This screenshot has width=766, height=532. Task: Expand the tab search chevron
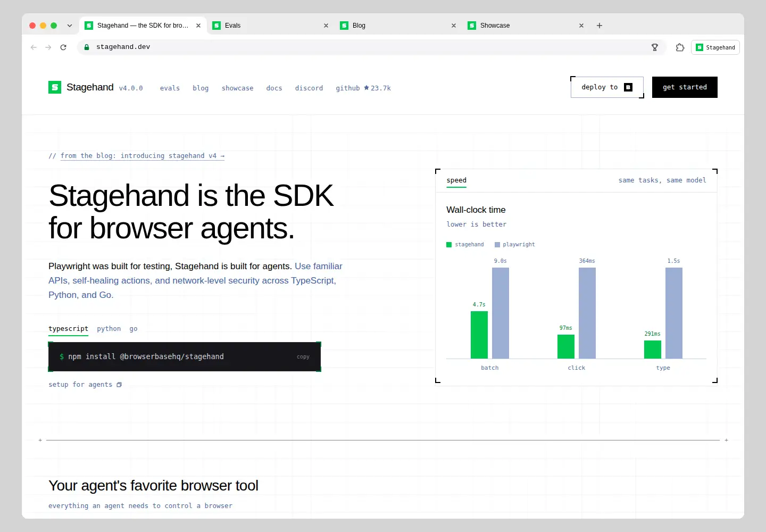click(x=70, y=26)
